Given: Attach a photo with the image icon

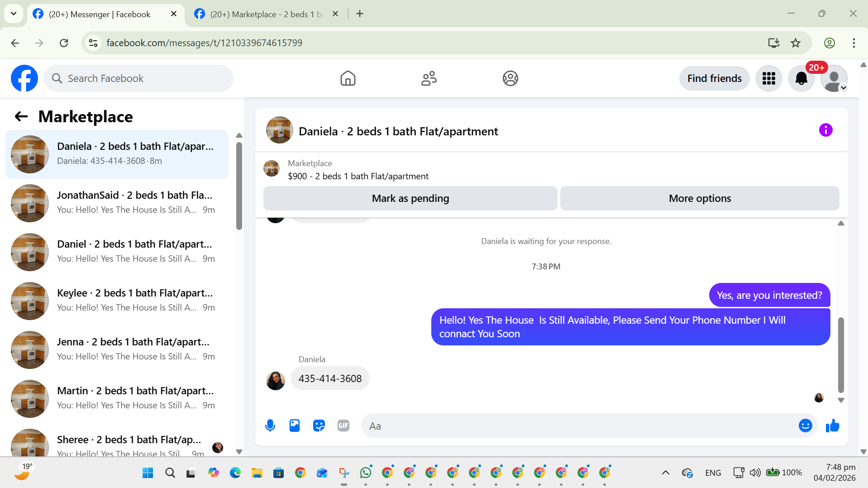Looking at the screenshot, I should point(295,426).
